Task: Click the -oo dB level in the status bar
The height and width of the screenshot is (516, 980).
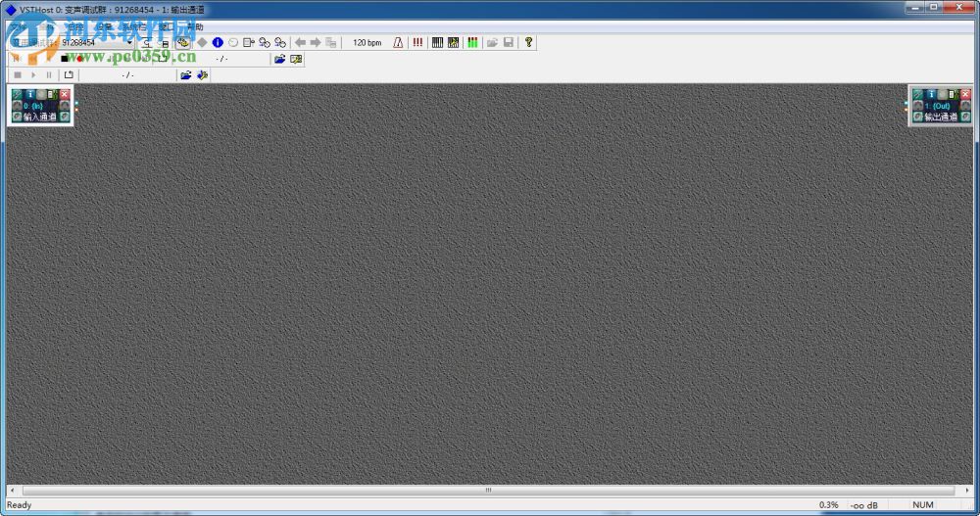Action: pos(864,505)
